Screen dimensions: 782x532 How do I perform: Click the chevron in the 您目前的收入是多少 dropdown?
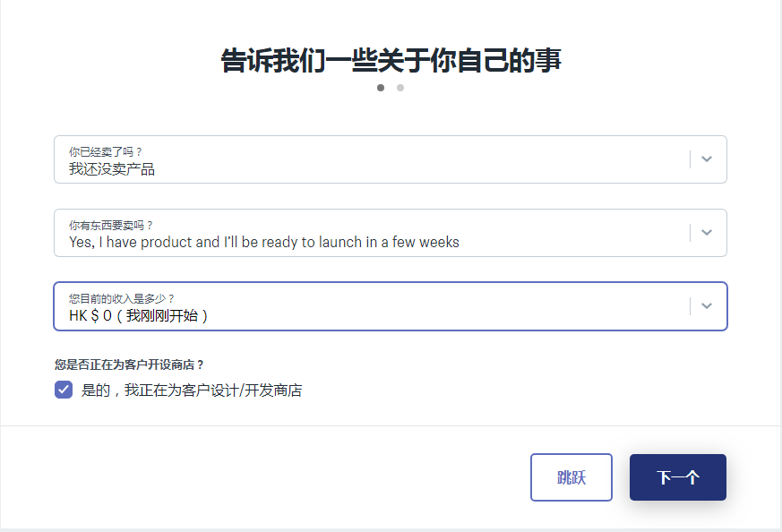[x=707, y=306]
